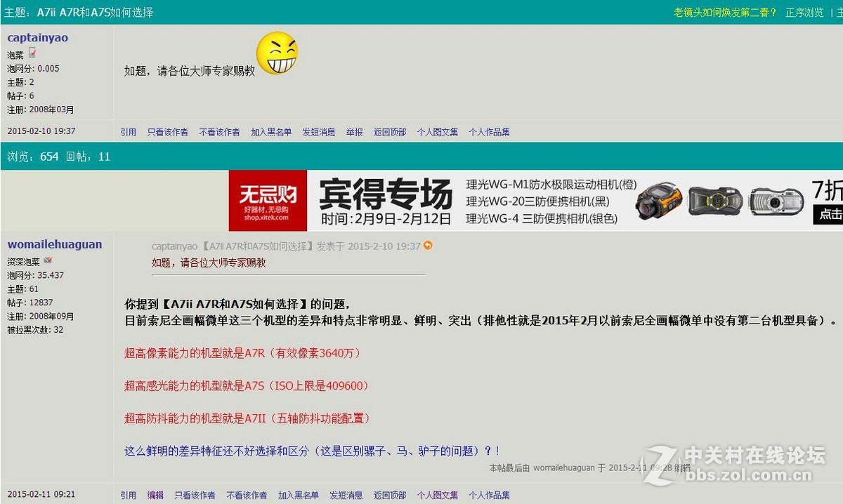Click the silver Ricoh WG-4 camera image
Screen dimensions: 843x504
(776, 201)
